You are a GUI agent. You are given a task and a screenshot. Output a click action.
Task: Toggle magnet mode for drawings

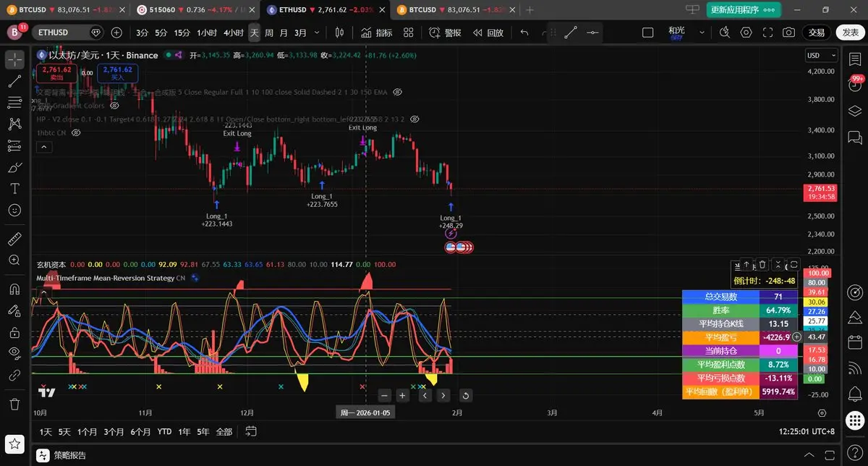(14, 289)
